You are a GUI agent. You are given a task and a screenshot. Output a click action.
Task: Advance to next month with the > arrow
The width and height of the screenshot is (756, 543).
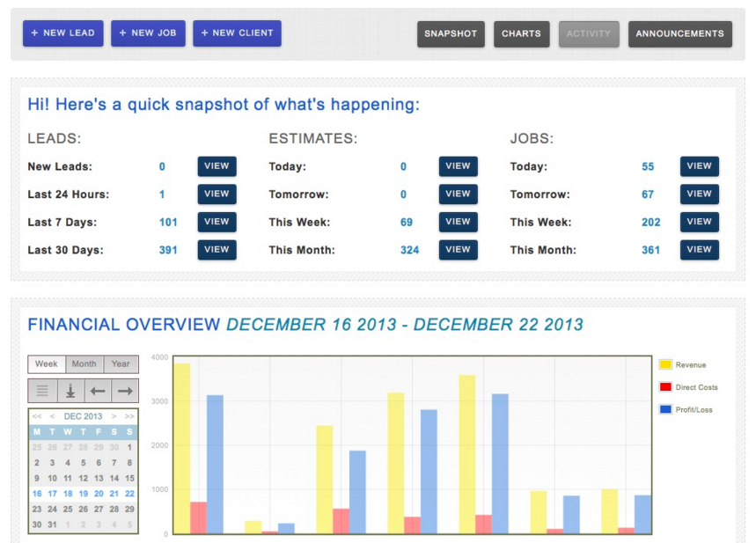coord(114,416)
